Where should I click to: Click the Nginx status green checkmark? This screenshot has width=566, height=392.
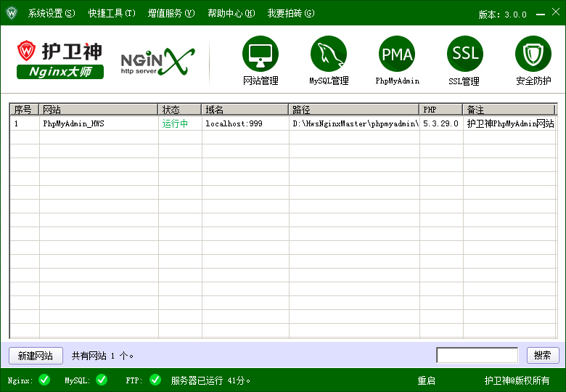pos(44,380)
